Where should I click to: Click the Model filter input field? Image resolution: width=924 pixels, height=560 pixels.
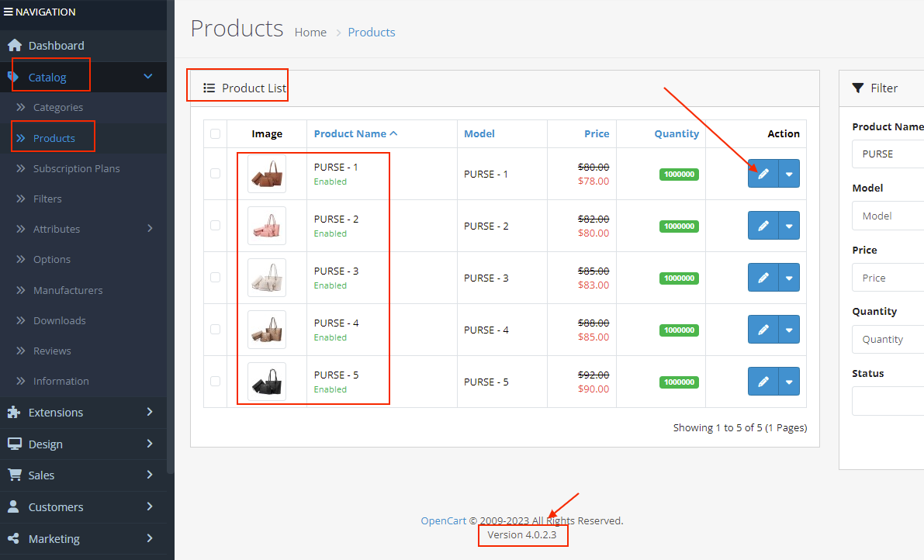[888, 216]
